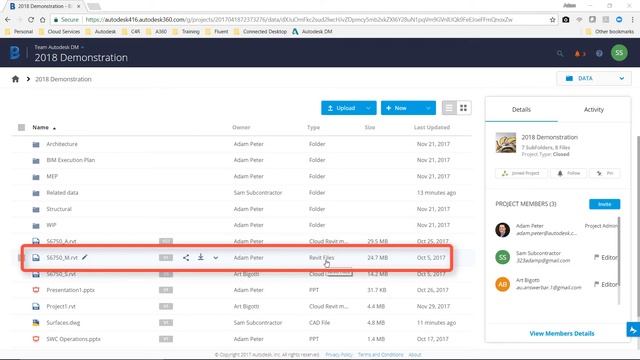Expand the Upload dropdown arrow
This screenshot has width=640, height=360.
(x=369, y=108)
